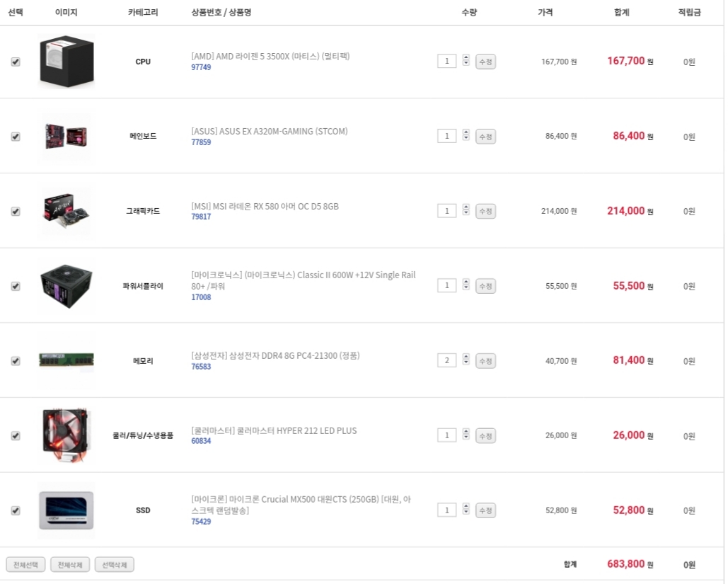This screenshot has height=584, width=728.
Task: Deselect the 그래픽카드 row checkbox
Action: coord(16,212)
